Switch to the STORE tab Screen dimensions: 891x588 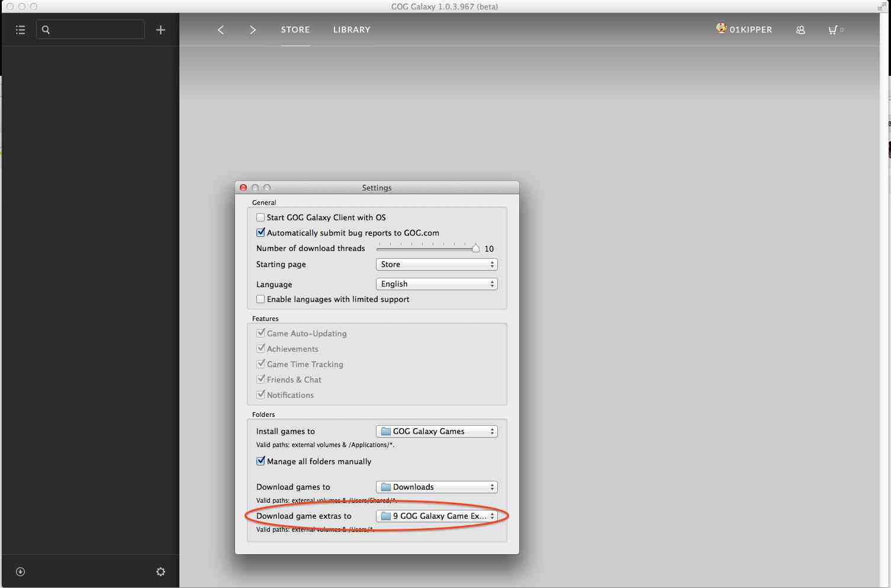click(295, 30)
